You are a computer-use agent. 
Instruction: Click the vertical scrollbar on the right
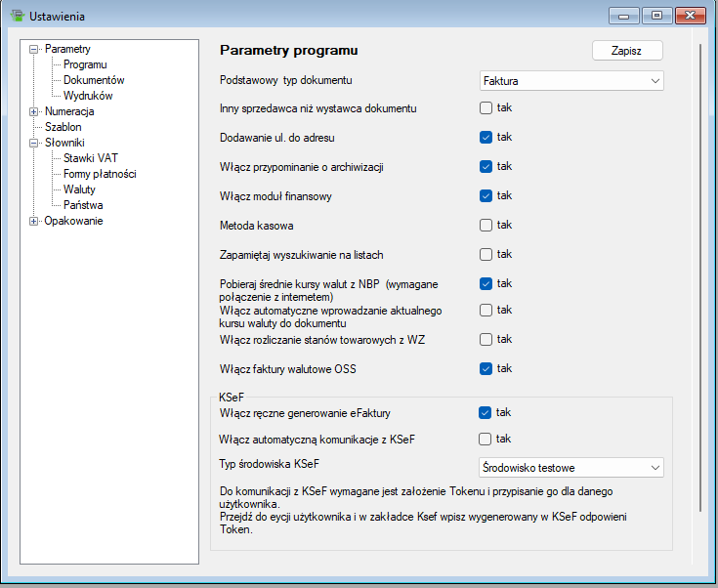pos(698,293)
